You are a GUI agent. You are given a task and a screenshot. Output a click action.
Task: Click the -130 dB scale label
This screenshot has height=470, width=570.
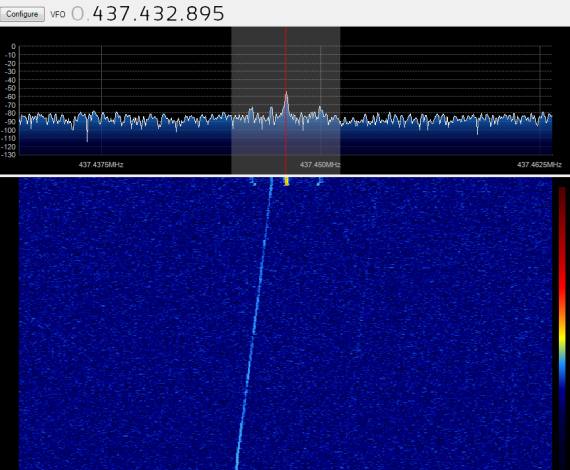tap(9, 155)
